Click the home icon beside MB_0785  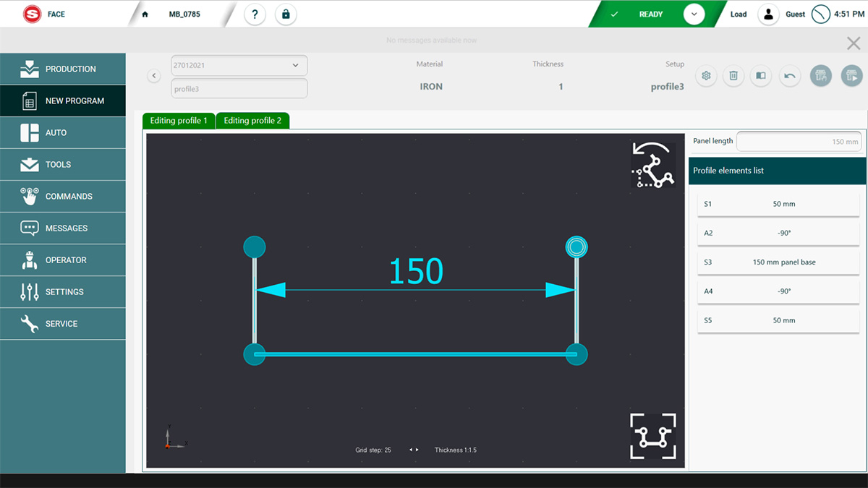[145, 14]
